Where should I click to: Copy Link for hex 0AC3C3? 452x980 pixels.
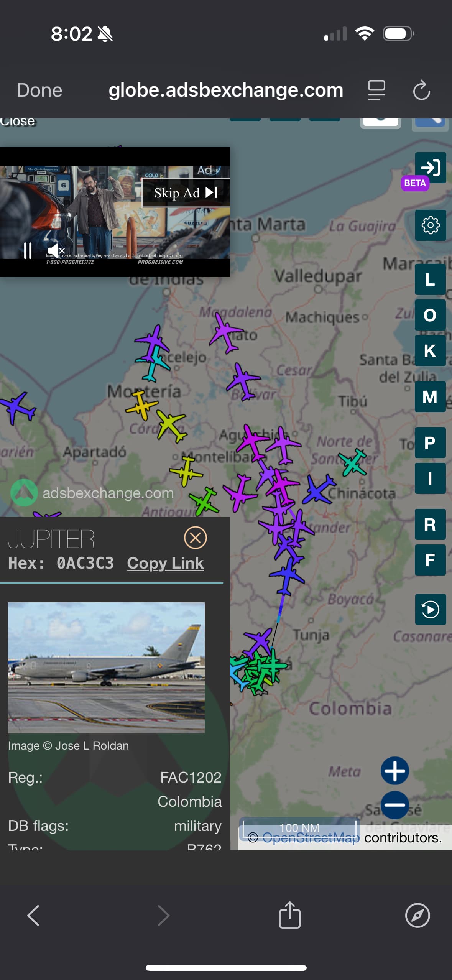[165, 563]
